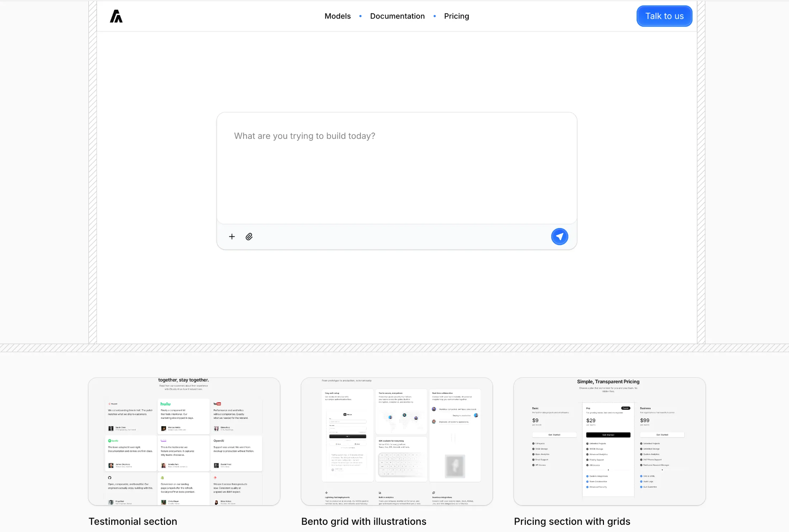Focus the 'What are you trying to build' field

point(396,168)
